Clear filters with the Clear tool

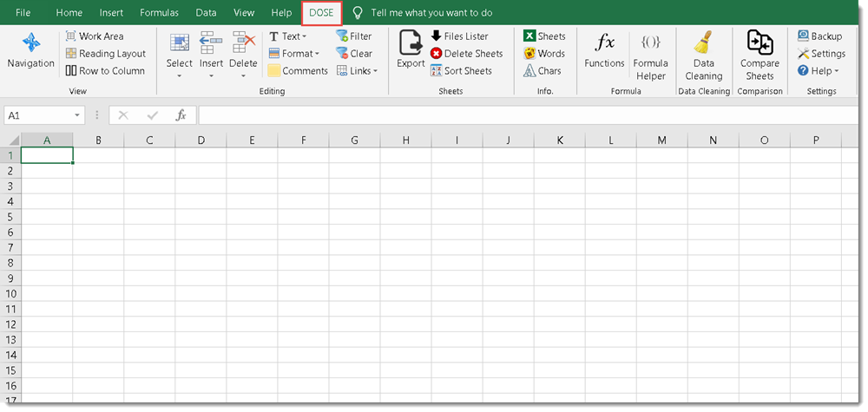[354, 54]
